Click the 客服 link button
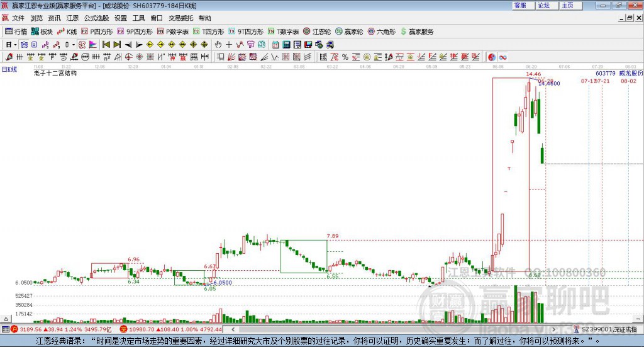644x347 pixels. (x=523, y=5)
